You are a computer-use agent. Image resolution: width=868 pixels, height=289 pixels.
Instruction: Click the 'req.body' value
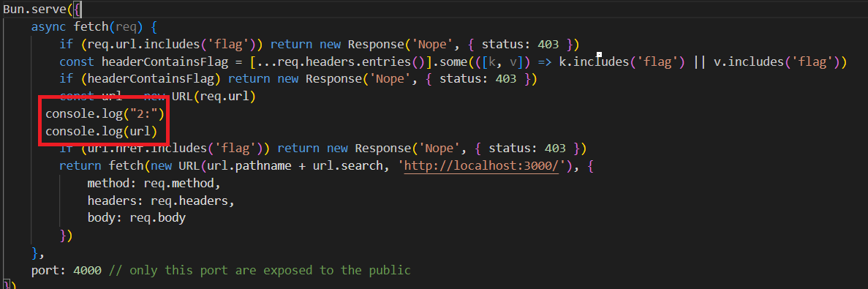point(158,217)
